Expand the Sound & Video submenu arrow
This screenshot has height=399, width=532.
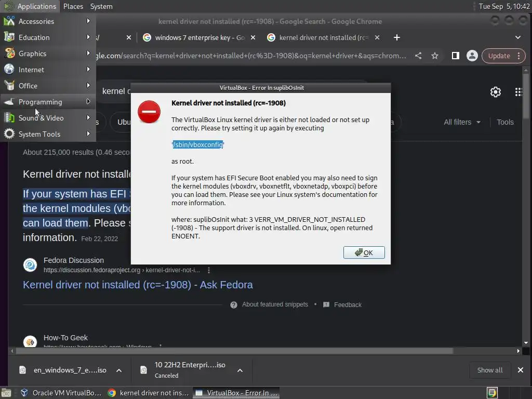[88, 118]
